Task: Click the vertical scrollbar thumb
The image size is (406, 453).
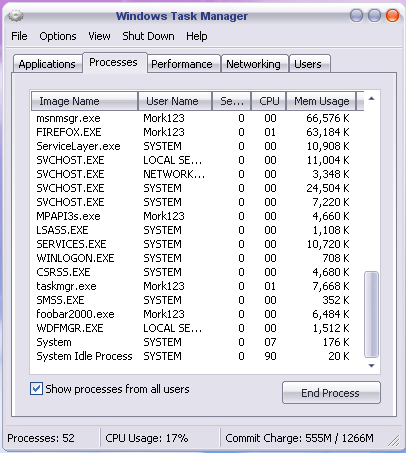Action: (371, 315)
